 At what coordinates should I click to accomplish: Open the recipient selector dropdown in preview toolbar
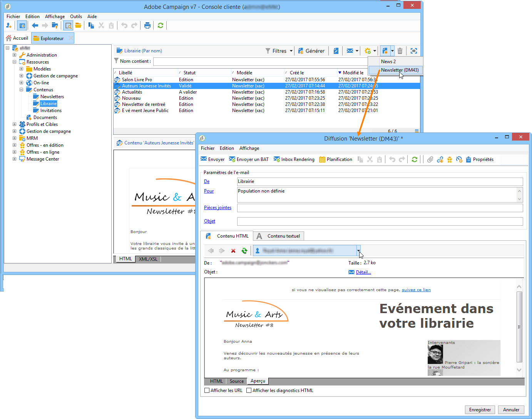pos(358,251)
